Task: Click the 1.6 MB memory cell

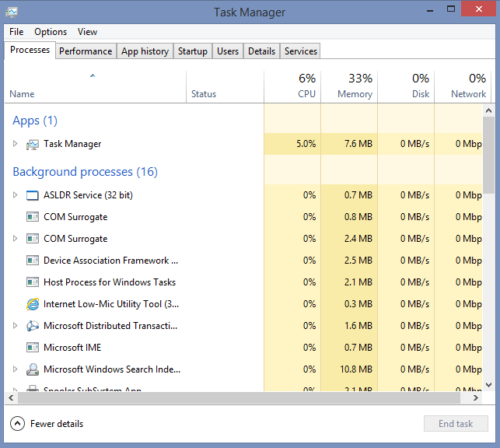Action: tap(349, 326)
